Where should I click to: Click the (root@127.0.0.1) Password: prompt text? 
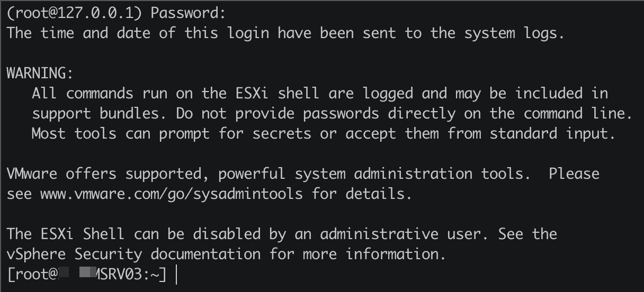pyautogui.click(x=117, y=13)
